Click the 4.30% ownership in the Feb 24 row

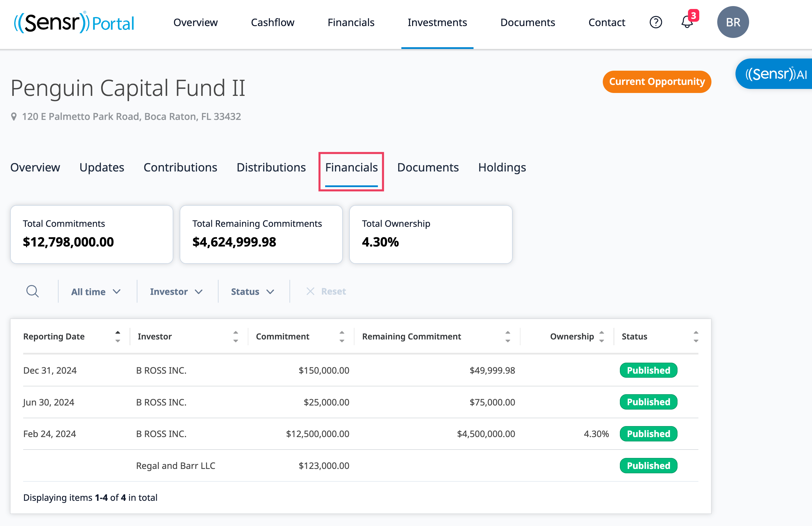point(596,434)
